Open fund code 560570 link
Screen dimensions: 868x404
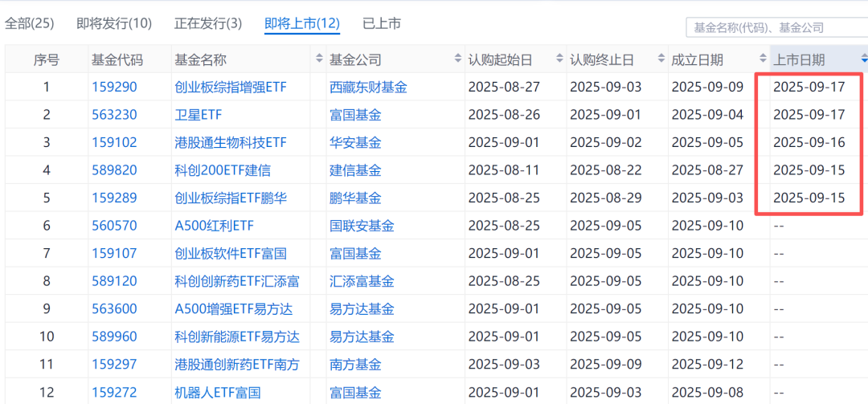(114, 225)
